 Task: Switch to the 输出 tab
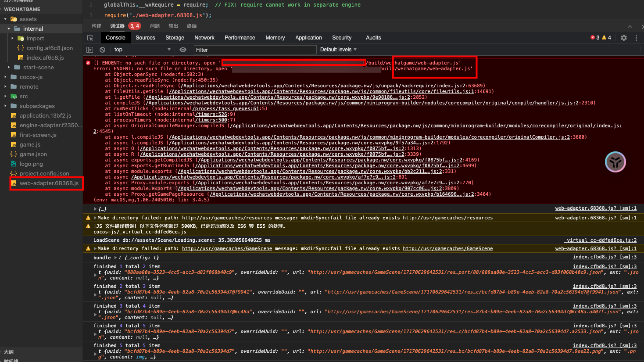pyautogui.click(x=173, y=26)
